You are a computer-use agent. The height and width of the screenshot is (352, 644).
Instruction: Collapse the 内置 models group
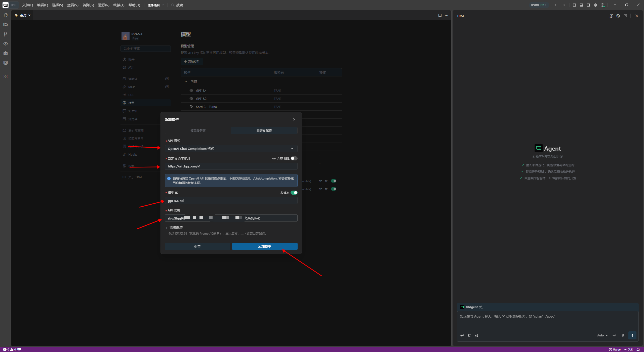(186, 81)
